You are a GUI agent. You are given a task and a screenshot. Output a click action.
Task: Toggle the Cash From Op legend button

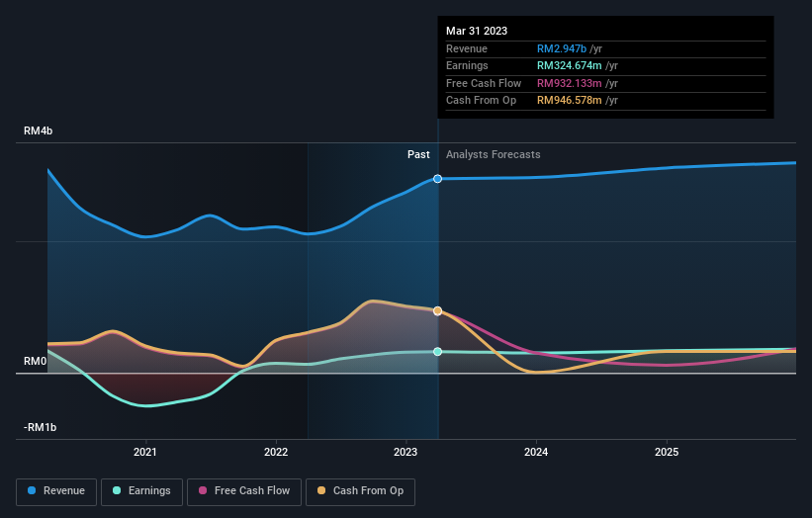[360, 491]
